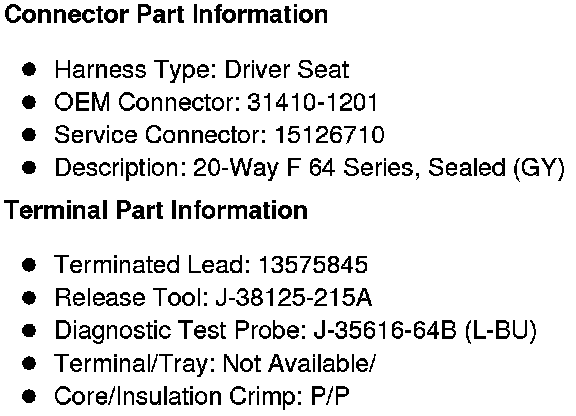Click the (GY) color code text

coord(539,169)
